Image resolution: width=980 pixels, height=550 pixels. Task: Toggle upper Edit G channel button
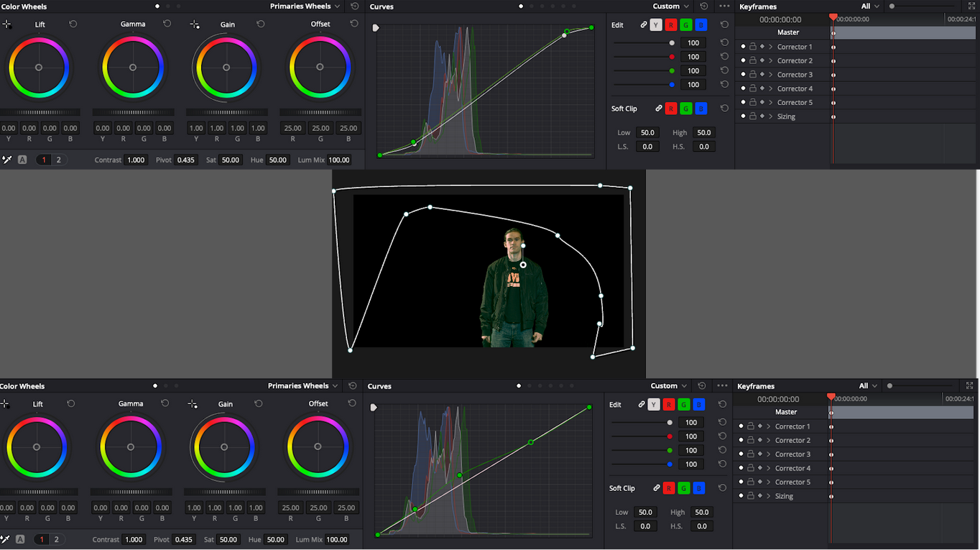click(x=686, y=24)
